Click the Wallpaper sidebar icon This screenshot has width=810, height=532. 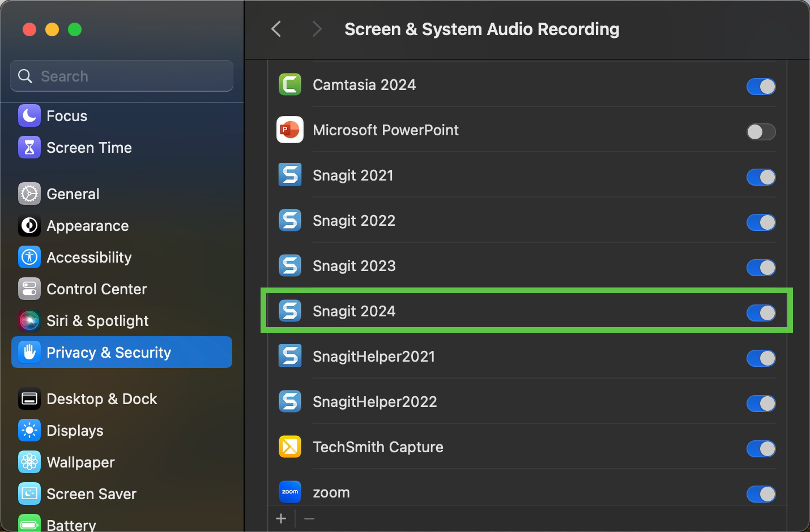[29, 462]
